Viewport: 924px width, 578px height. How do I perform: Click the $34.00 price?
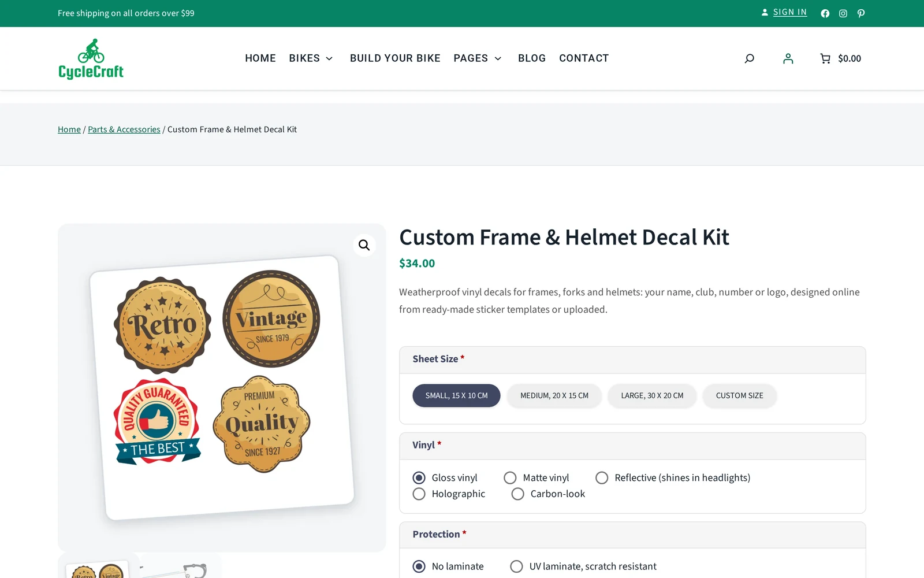tap(417, 264)
